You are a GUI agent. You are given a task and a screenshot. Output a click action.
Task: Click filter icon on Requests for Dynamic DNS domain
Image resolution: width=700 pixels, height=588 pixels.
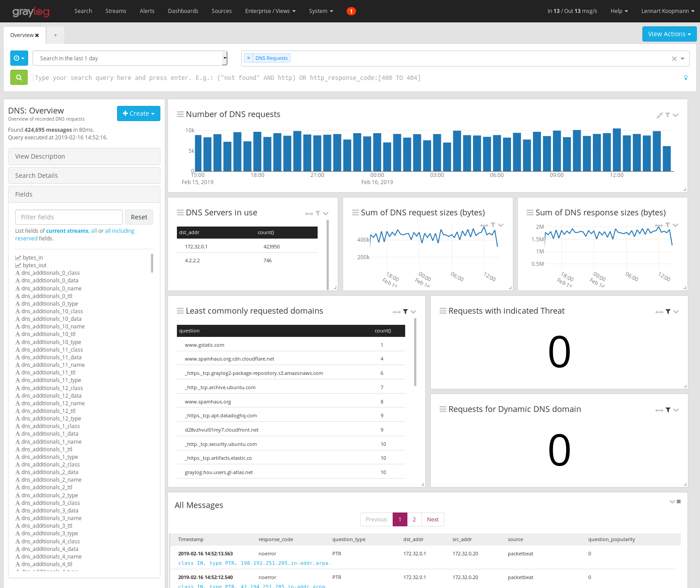coord(668,410)
